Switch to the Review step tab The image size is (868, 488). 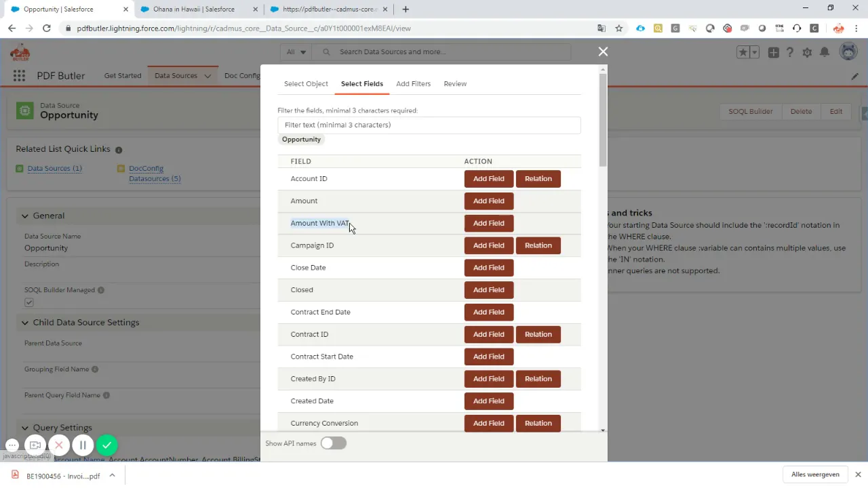click(x=455, y=84)
